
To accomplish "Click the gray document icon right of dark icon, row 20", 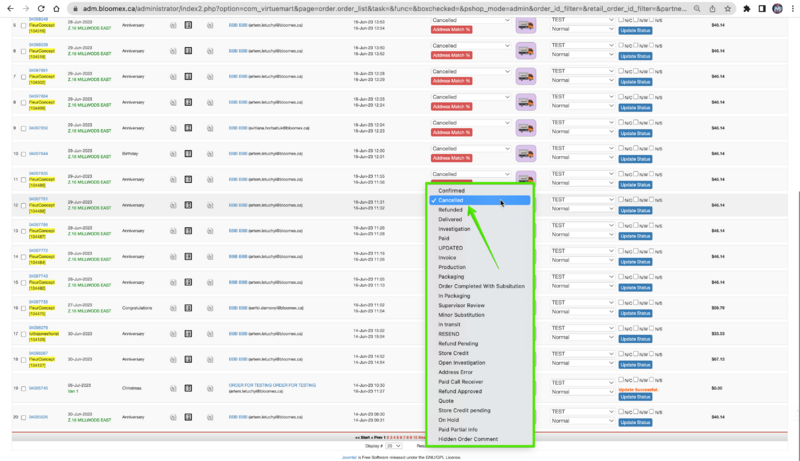I will click(210, 417).
